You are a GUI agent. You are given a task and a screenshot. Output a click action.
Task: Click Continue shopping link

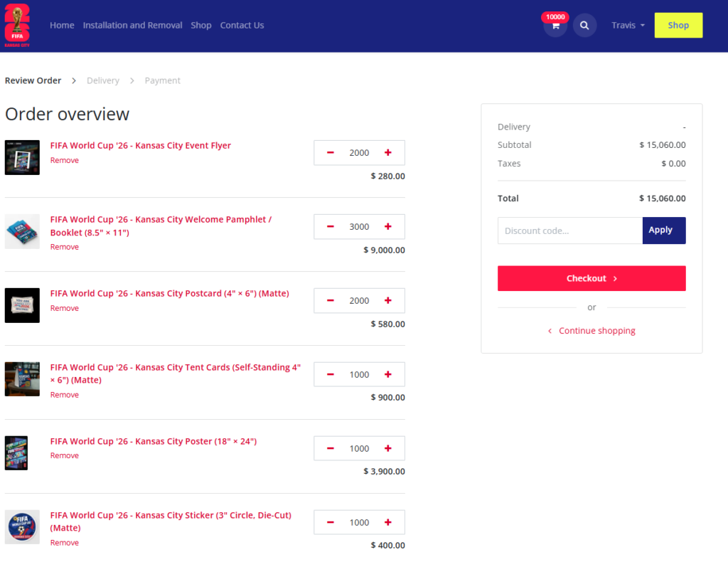596,331
